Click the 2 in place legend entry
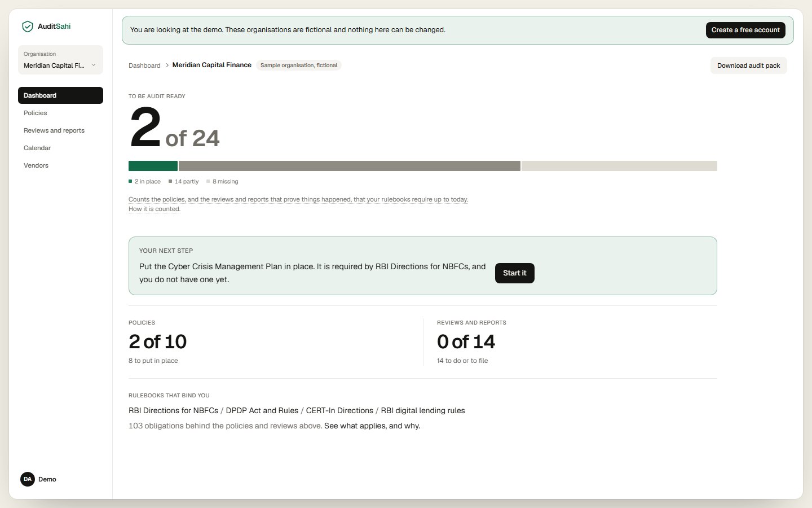This screenshot has width=812, height=508. pyautogui.click(x=144, y=182)
